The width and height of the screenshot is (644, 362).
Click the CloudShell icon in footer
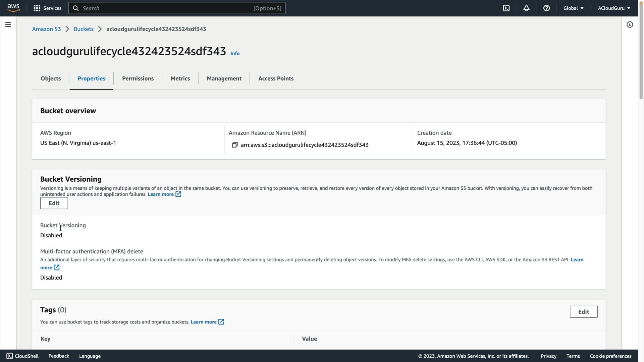[x=10, y=356]
